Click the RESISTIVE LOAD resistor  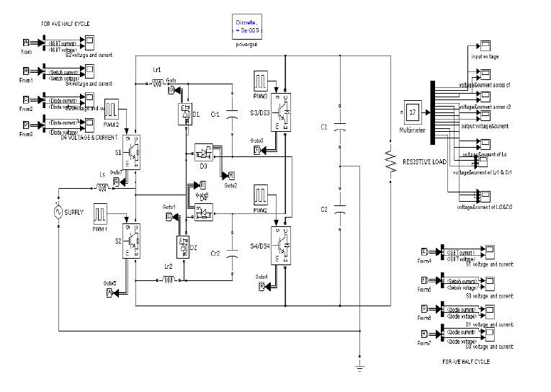pyautogui.click(x=390, y=164)
